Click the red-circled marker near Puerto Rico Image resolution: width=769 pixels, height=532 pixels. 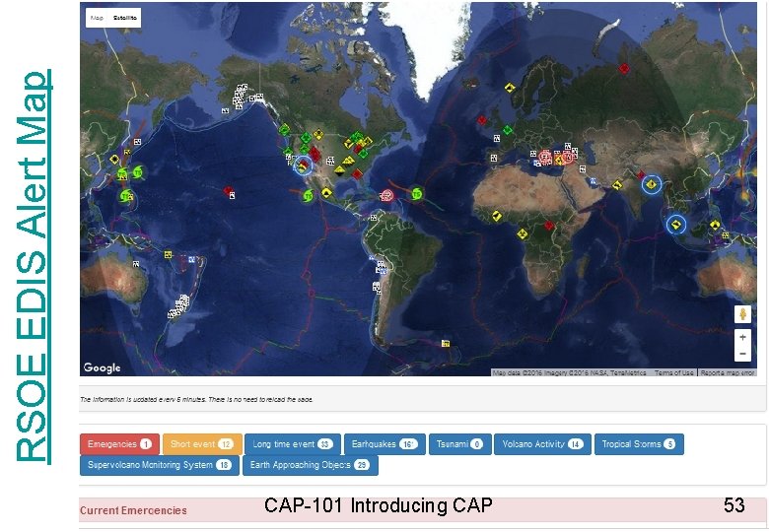click(386, 196)
